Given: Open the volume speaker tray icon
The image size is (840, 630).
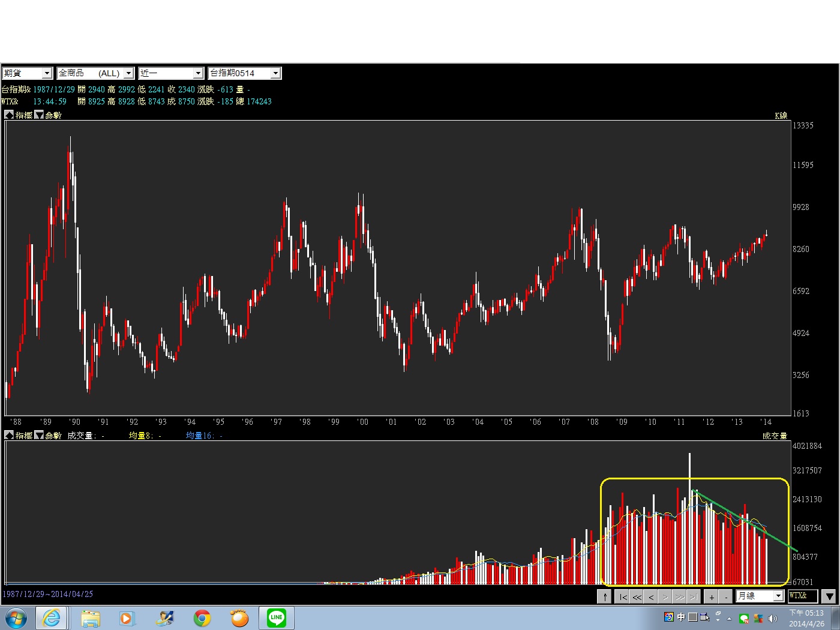Looking at the screenshot, I should (x=772, y=618).
